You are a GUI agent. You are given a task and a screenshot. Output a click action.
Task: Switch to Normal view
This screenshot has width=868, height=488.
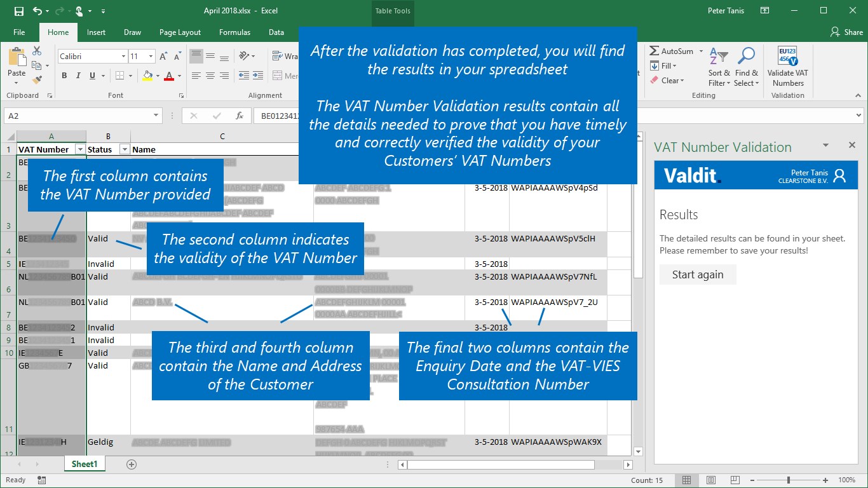pos(687,480)
